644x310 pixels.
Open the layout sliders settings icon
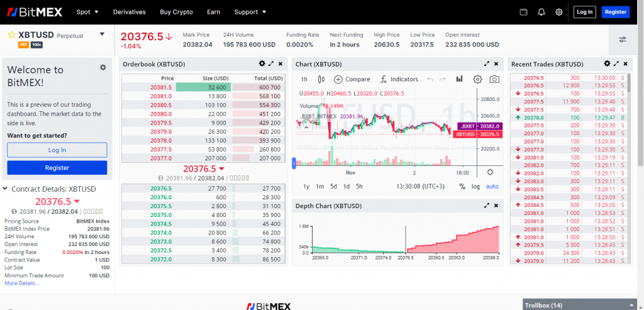tap(623, 40)
